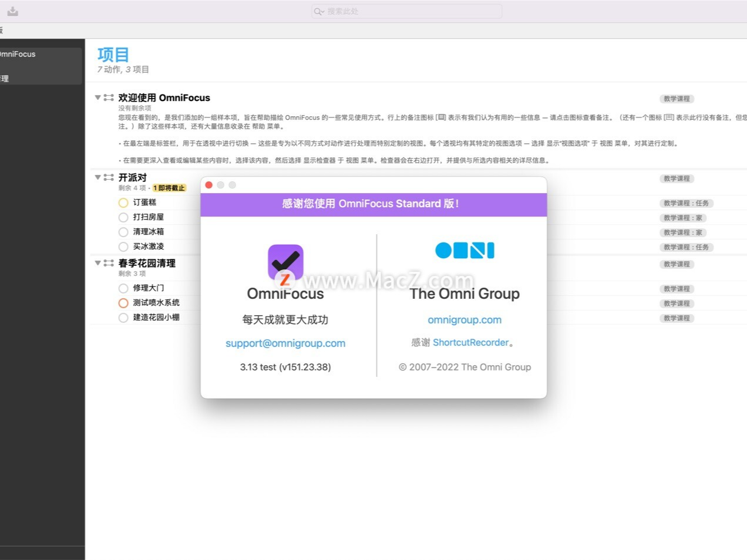Viewport: 747px width, 560px height.
Task: Click the magnifying glass in the search field
Action: coord(318,11)
